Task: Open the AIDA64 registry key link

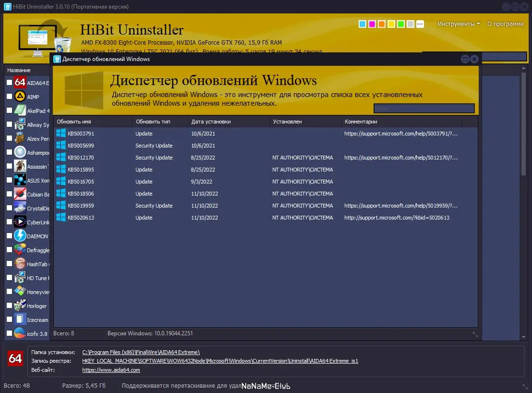Action: point(220,361)
